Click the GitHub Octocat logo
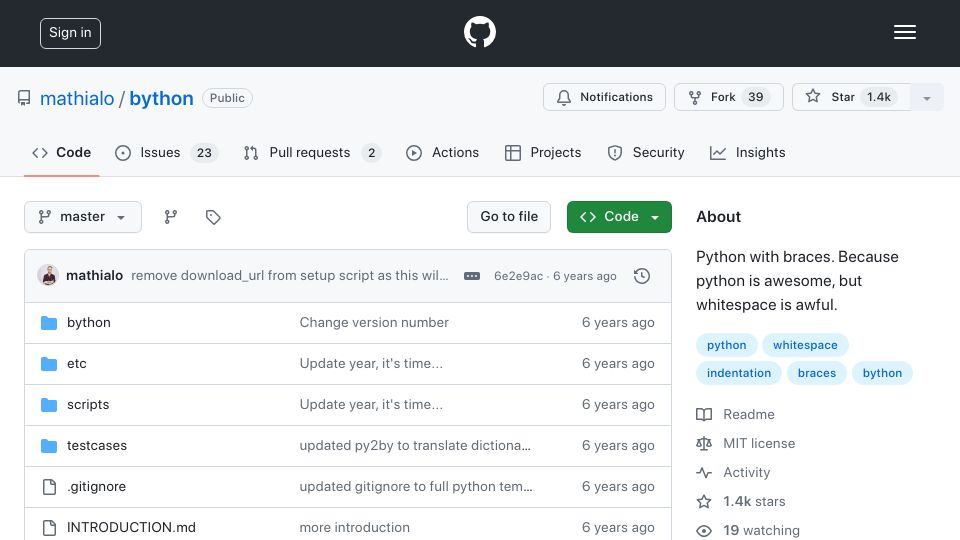 point(479,32)
